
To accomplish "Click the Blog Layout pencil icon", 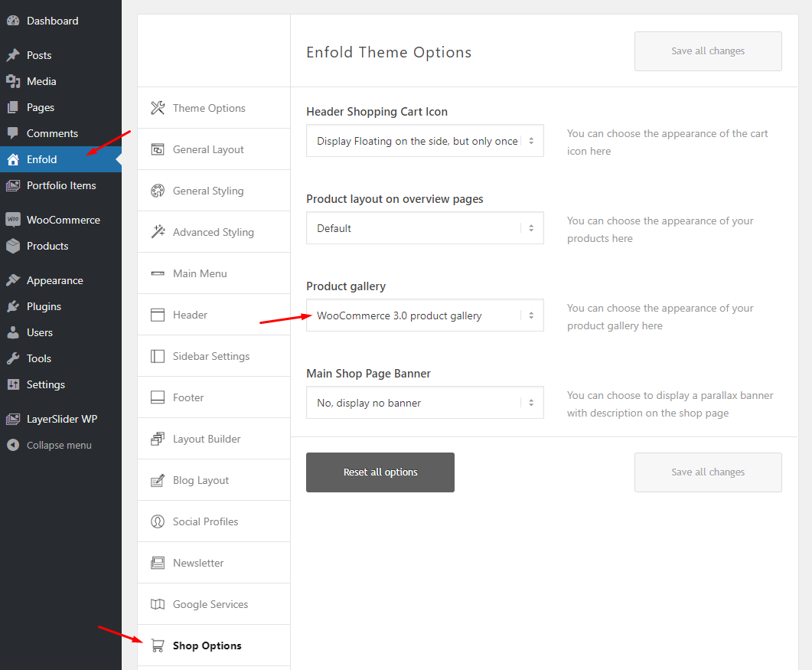I will point(158,480).
